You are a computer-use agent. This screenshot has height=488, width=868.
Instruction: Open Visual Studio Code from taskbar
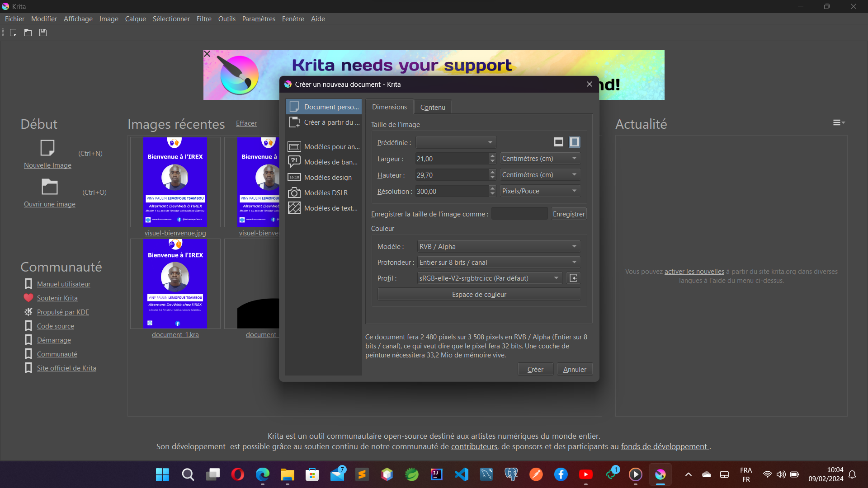tap(462, 474)
